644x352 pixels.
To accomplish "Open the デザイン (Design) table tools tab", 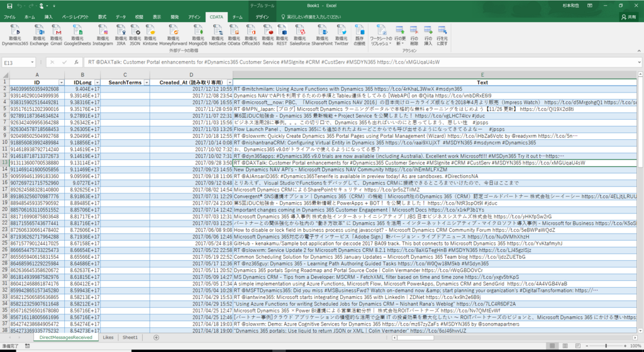I will [262, 17].
